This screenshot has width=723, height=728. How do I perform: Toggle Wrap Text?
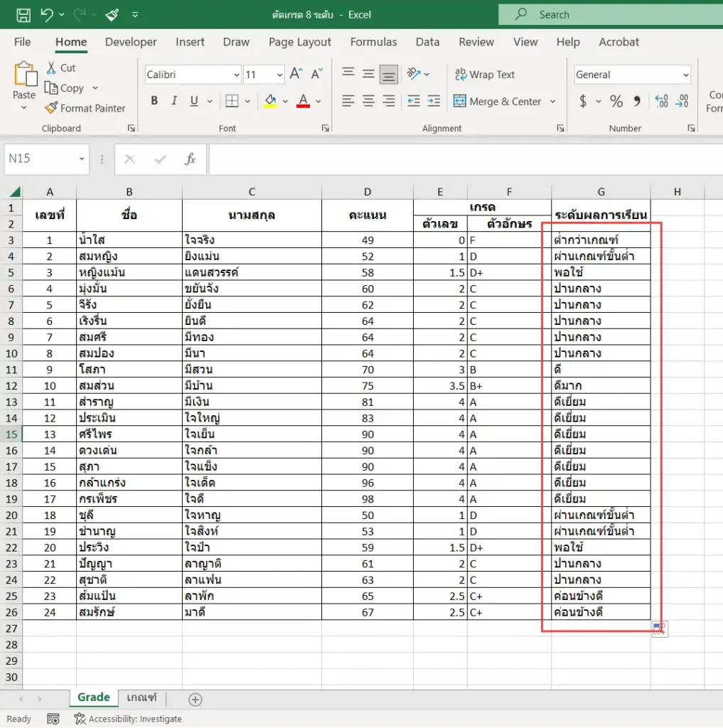485,75
